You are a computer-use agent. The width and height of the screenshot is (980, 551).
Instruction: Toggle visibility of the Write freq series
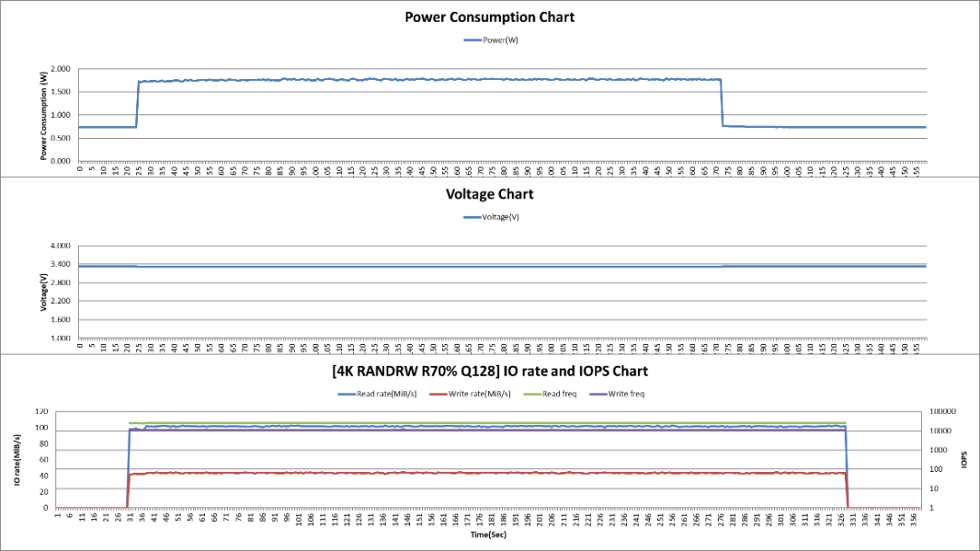coord(624,393)
